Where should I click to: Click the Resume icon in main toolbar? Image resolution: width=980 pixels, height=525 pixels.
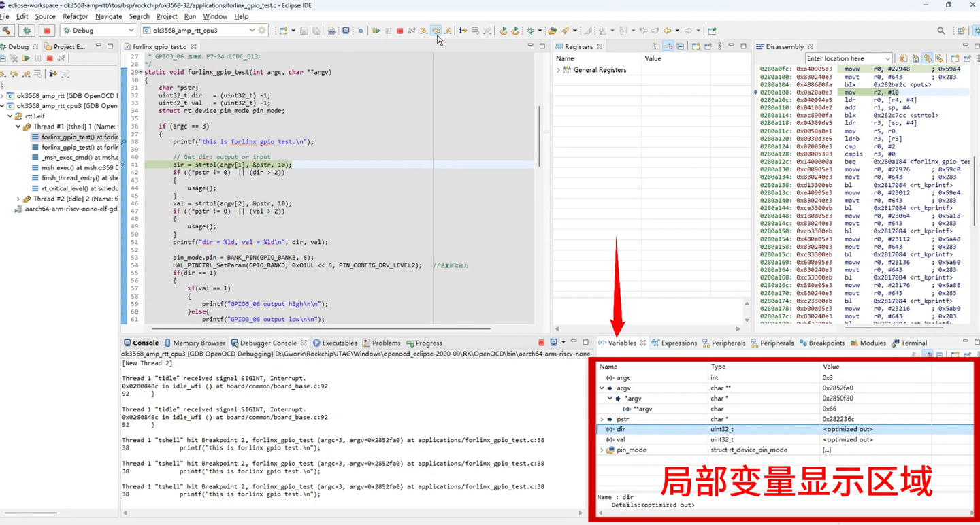376,31
